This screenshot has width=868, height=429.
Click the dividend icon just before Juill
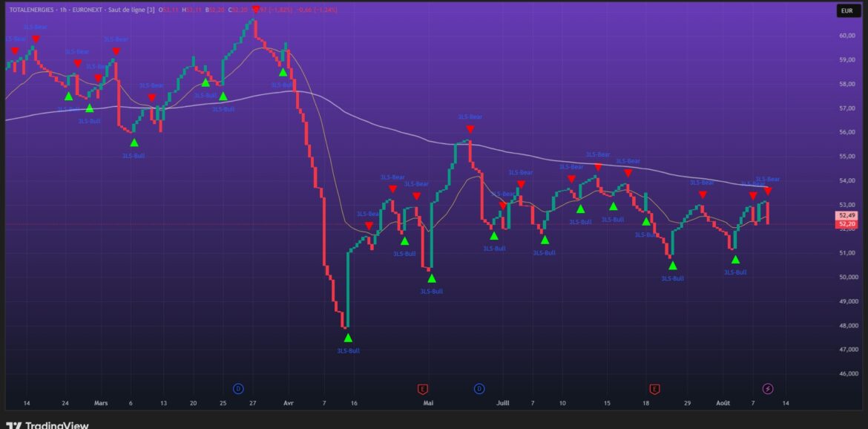point(479,388)
